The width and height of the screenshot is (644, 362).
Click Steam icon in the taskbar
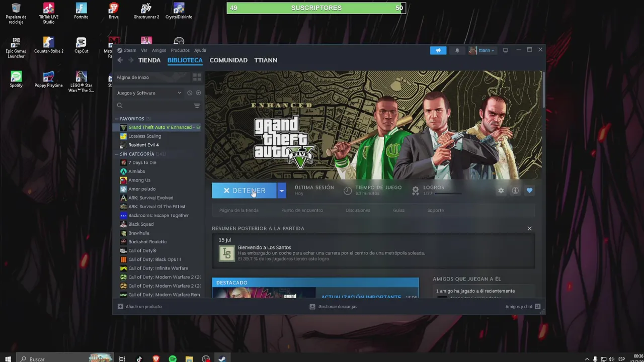click(222, 359)
